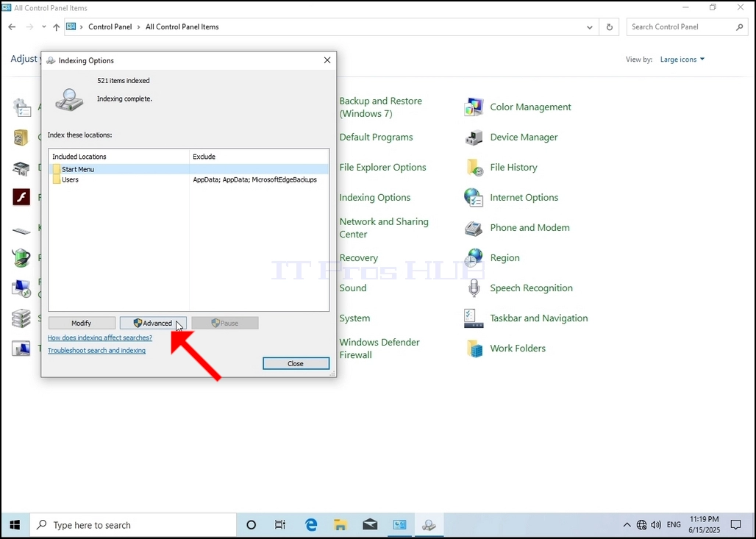Click 'All Control Panel Items' breadcrumb
The image size is (756, 539).
coord(182,27)
